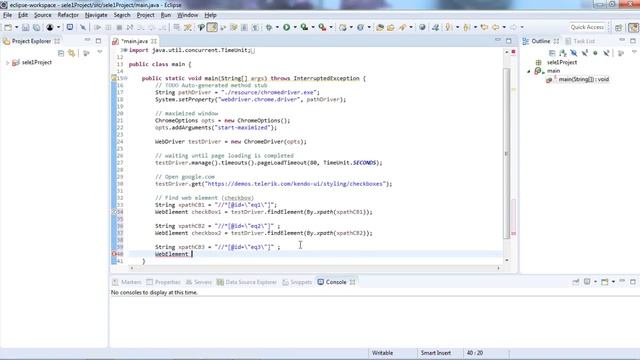Select sele1Project package in Outline

click(x=562, y=62)
